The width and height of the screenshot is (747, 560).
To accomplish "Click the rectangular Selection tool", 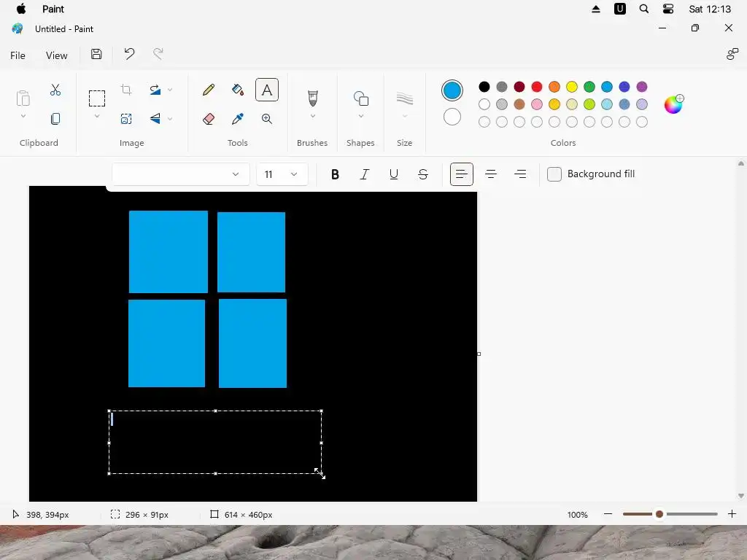I will click(x=97, y=98).
